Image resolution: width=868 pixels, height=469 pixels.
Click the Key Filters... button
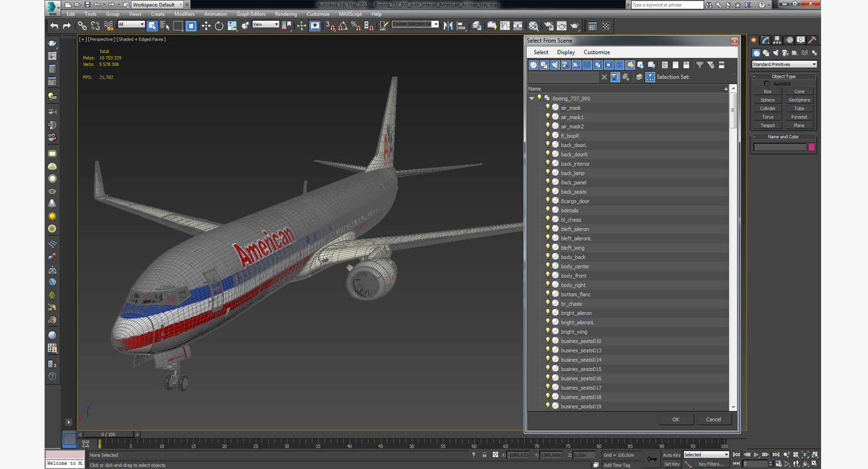(711, 464)
